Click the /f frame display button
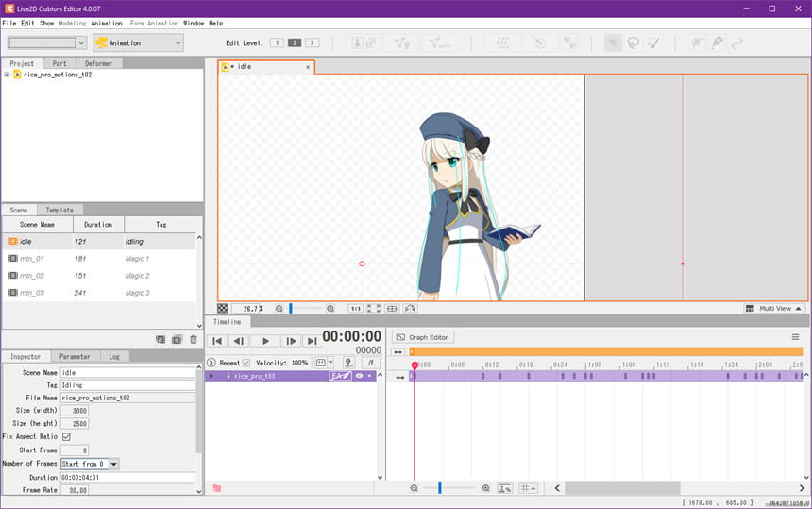The height and width of the screenshot is (509, 812). pyautogui.click(x=370, y=363)
